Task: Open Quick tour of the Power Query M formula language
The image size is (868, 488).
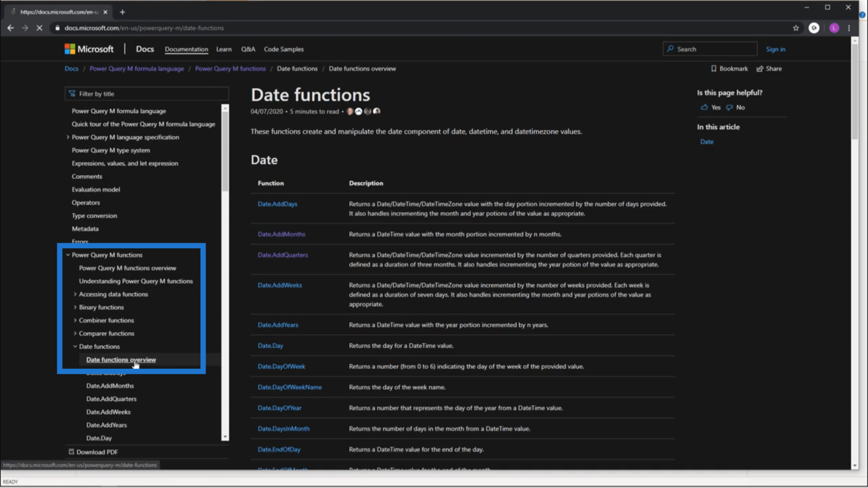Action: coord(143,124)
